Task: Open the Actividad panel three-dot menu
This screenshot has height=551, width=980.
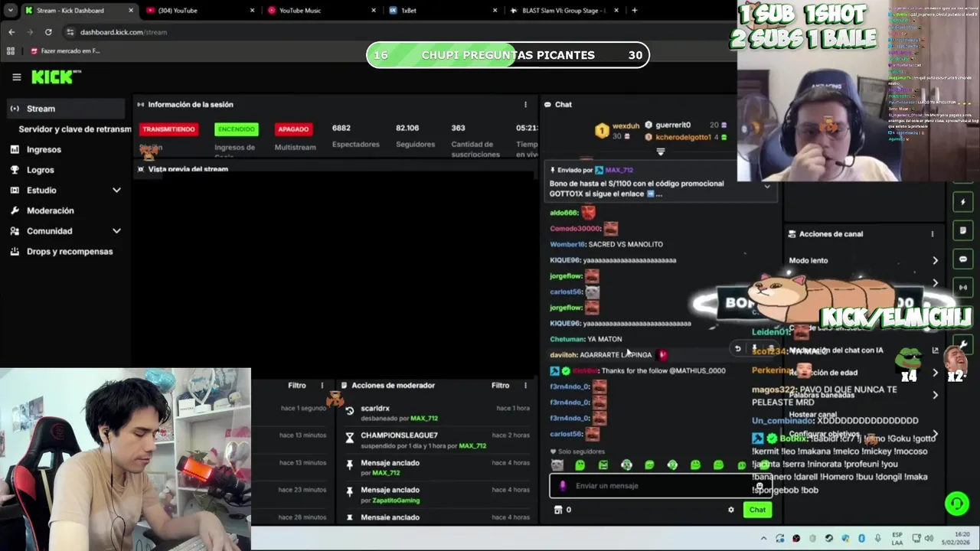Action: (322, 386)
